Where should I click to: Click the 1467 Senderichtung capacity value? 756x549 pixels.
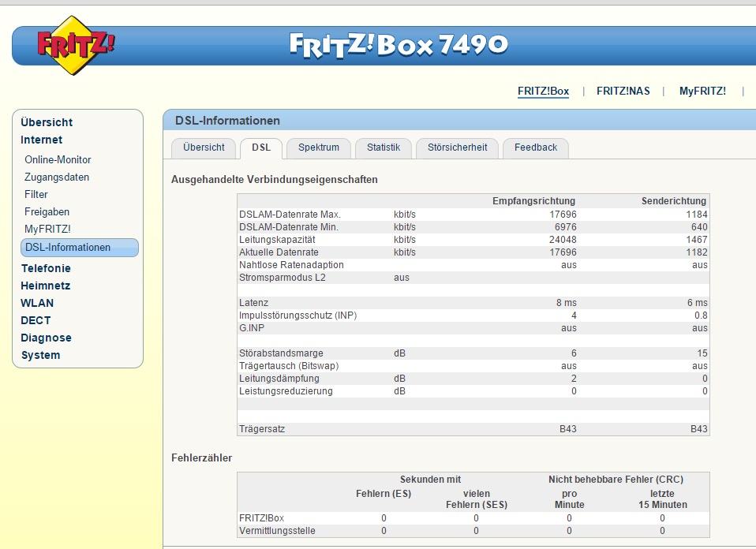pos(697,240)
